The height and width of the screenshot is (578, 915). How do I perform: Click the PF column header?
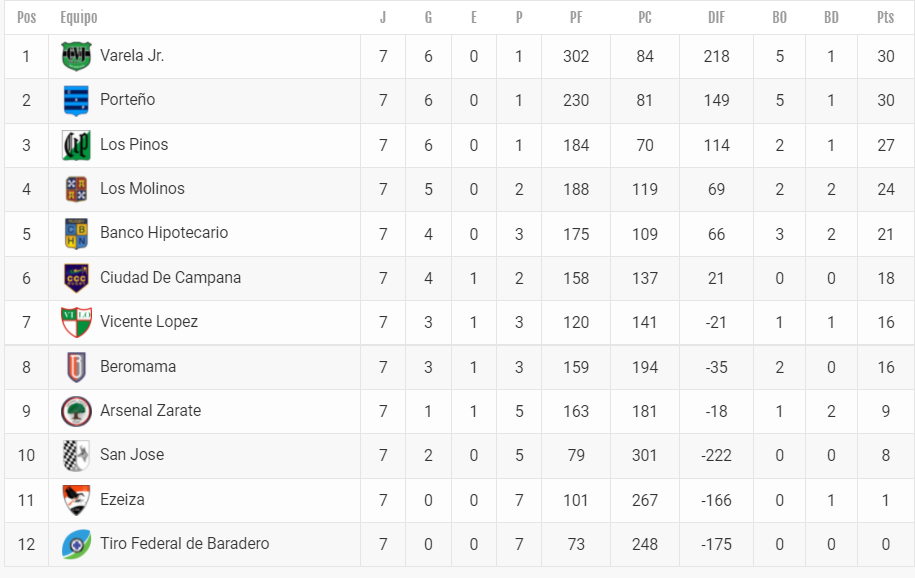576,18
